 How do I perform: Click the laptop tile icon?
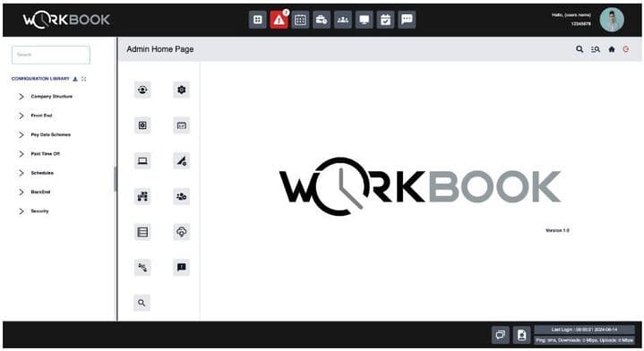coord(142,161)
